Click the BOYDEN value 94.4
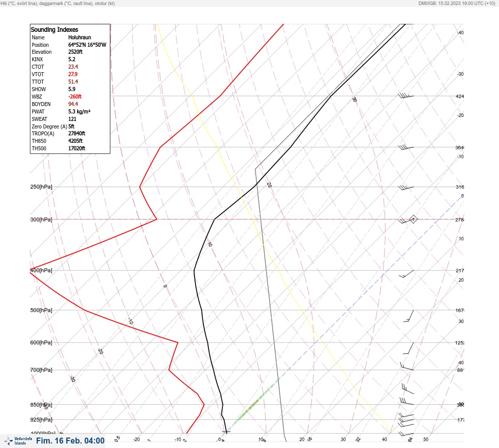Screen dimensions: 499x448 73,104
